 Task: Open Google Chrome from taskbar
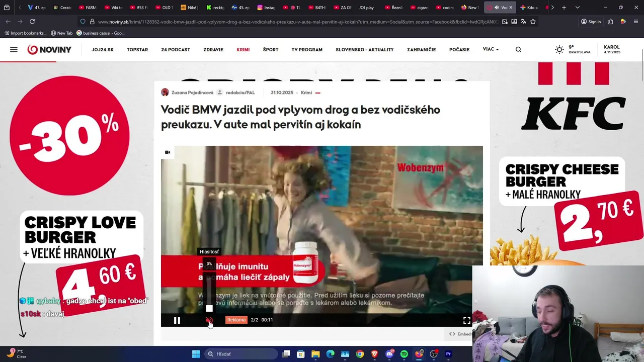[360, 354]
